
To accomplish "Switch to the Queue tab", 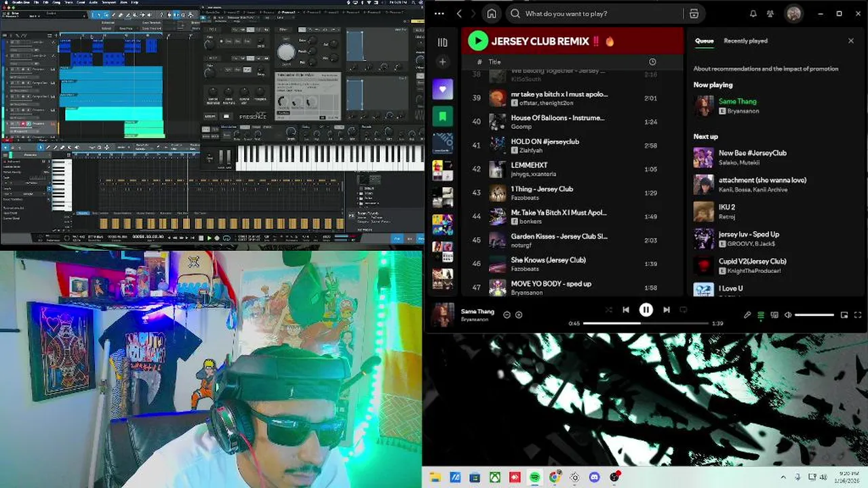I will coord(704,41).
